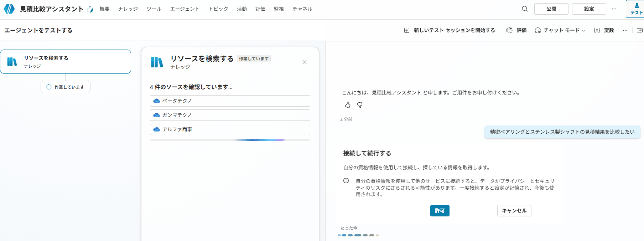Open the 活動 tab
This screenshot has height=241, width=644.
(242, 9)
